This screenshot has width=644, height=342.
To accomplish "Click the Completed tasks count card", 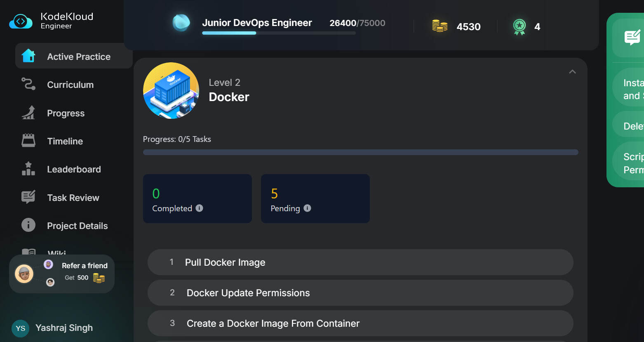I will 197,198.
